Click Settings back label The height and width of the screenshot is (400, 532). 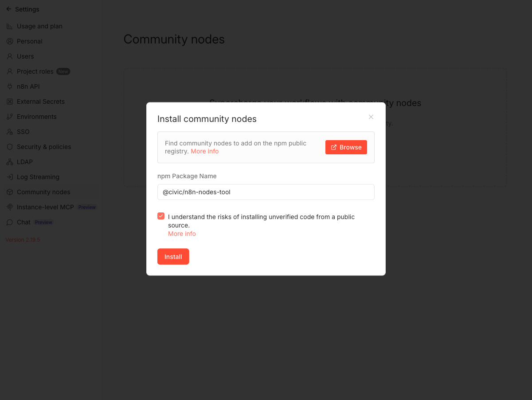(27, 9)
